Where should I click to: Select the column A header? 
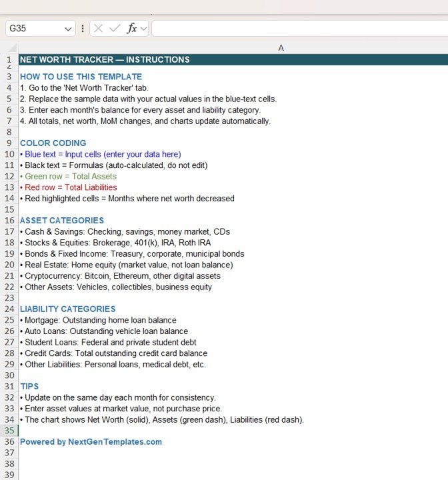280,48
